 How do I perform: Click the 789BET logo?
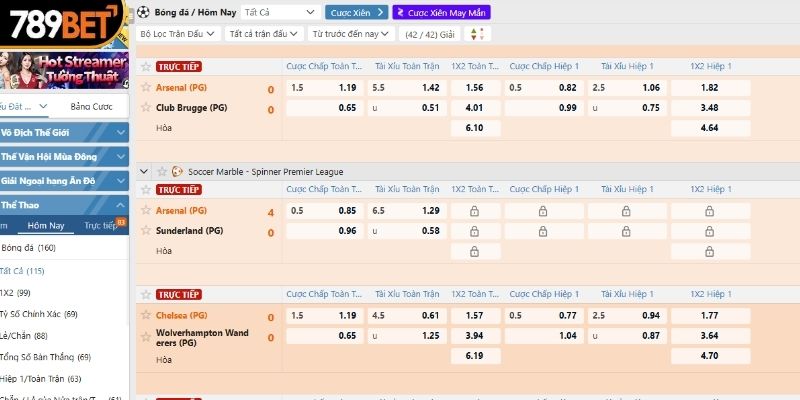pyautogui.click(x=62, y=22)
